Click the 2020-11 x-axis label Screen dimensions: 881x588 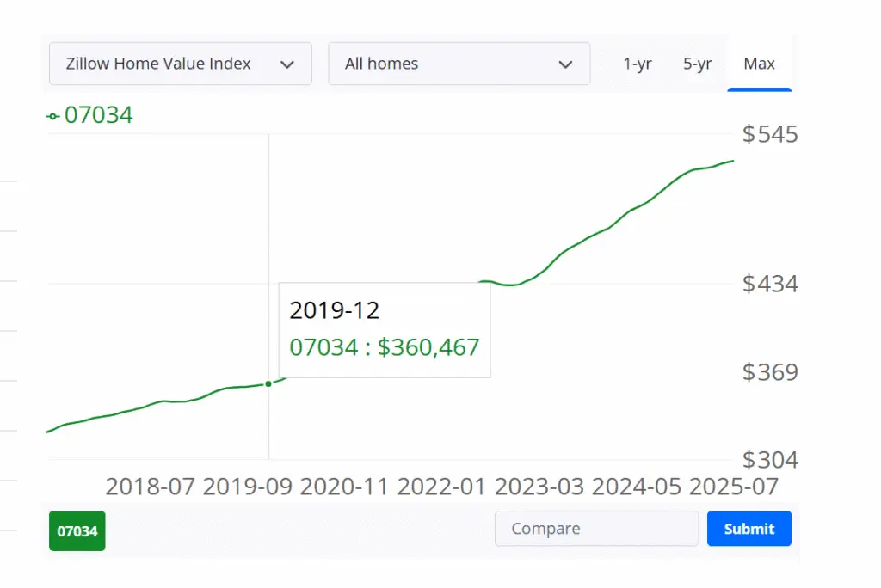(345, 487)
